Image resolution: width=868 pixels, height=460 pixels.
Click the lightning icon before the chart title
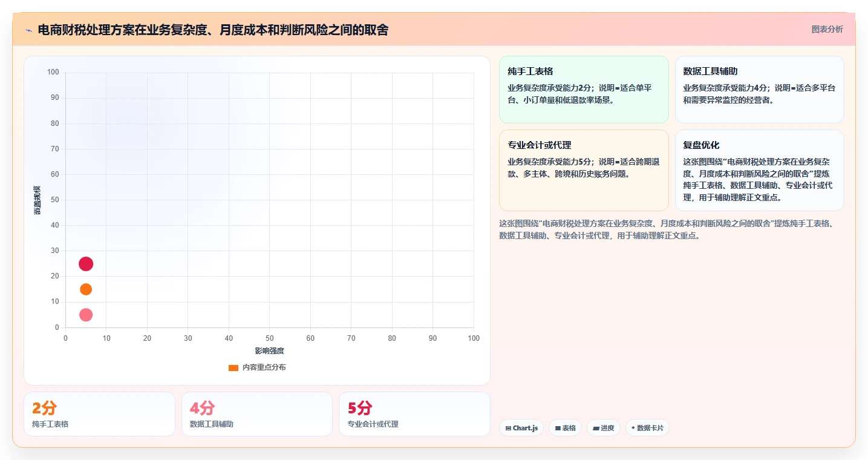[x=28, y=30]
